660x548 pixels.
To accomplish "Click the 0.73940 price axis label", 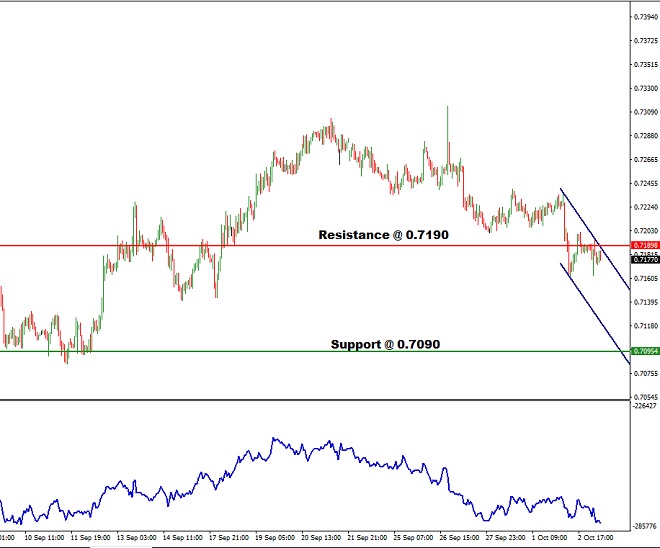I will point(646,17).
